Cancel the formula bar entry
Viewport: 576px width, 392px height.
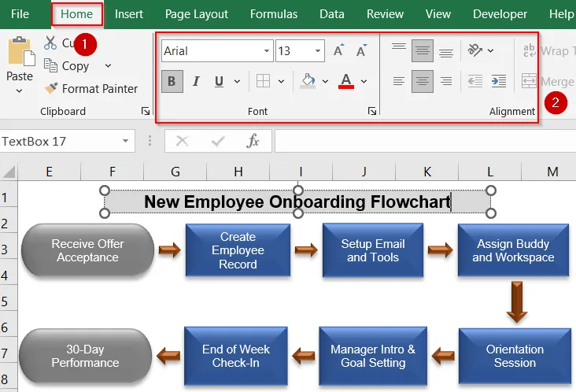183,141
